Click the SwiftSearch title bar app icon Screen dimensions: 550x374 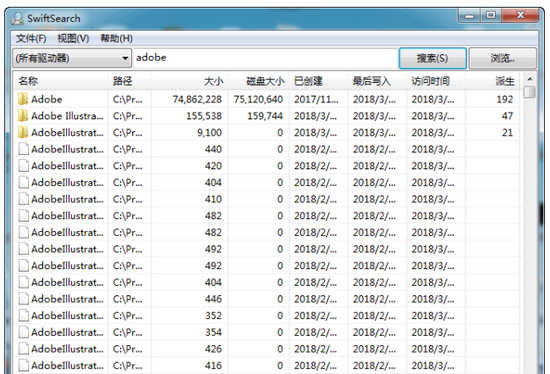pyautogui.click(x=17, y=18)
